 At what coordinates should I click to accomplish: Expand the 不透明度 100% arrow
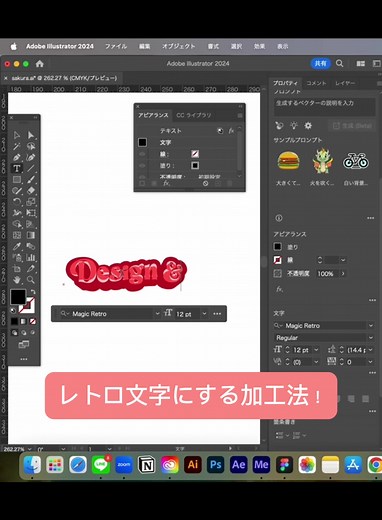[343, 273]
